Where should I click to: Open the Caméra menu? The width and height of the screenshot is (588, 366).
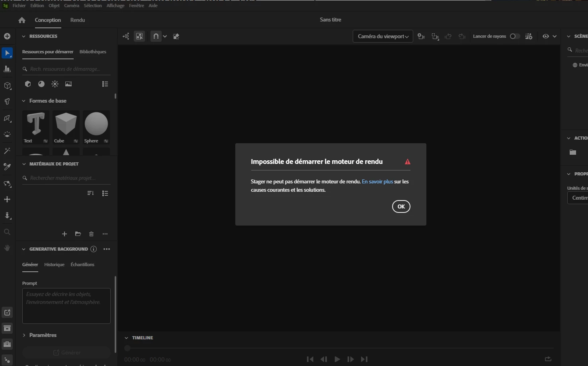point(72,6)
